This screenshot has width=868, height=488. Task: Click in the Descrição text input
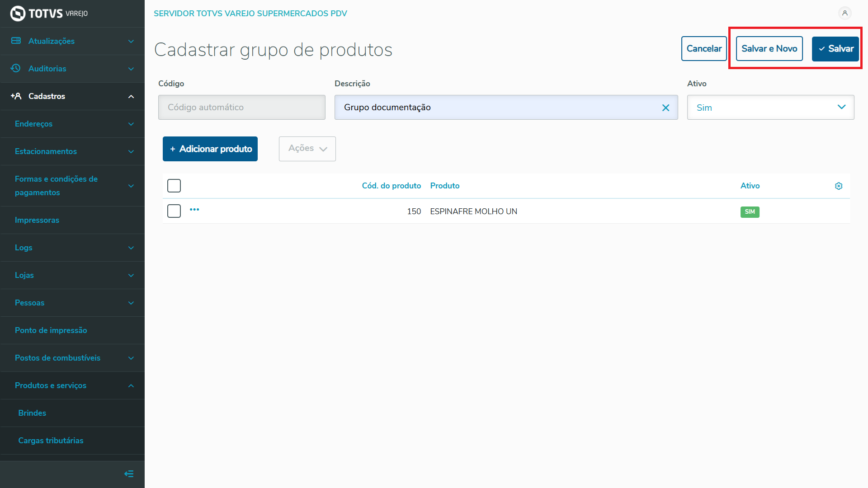(497, 108)
